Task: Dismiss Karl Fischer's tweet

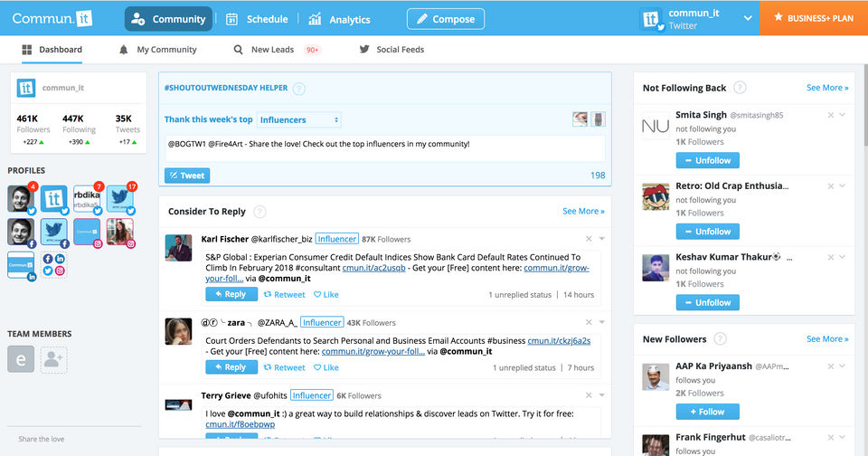Action: pyautogui.click(x=589, y=239)
